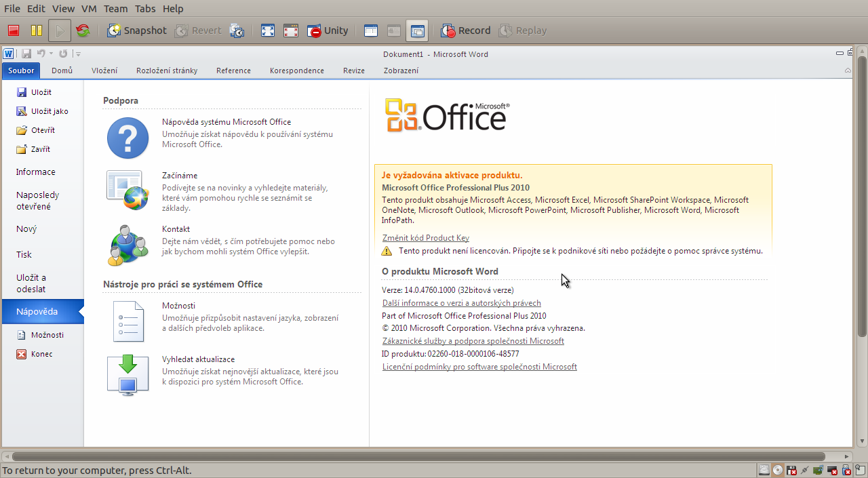868x478 pixels.
Task: Click the Kontakt people icon
Action: (127, 245)
